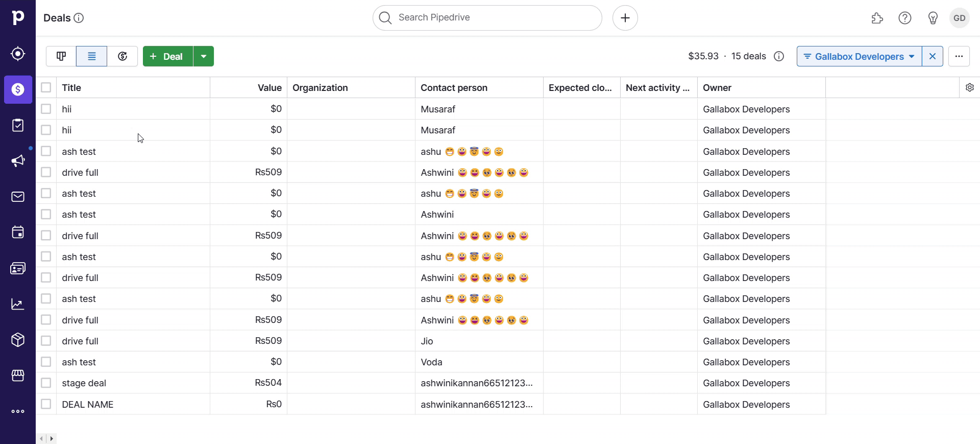
Task: Open the Mail inbox icon in sidebar
Action: click(18, 197)
